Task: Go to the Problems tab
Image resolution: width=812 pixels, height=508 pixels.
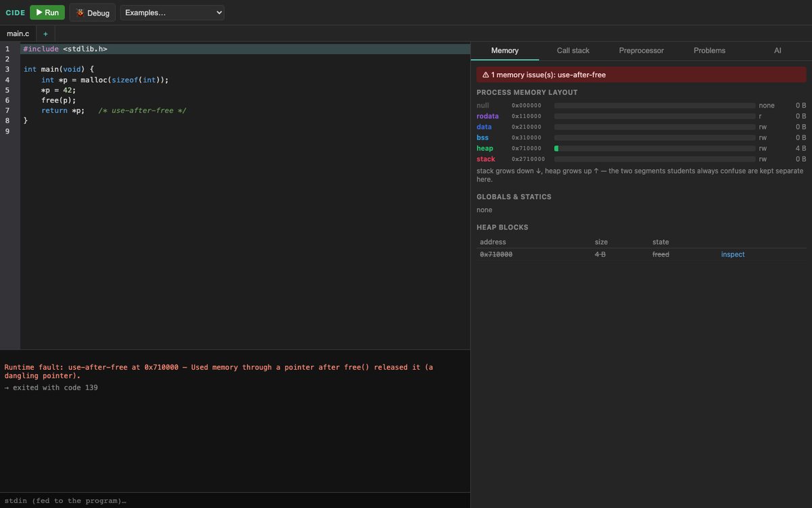Action: 709,51
